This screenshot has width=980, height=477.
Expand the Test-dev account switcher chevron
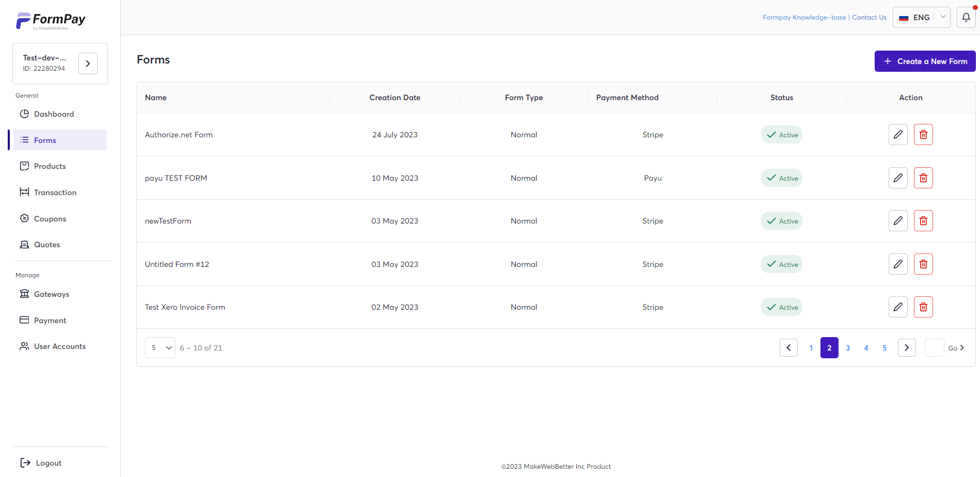[88, 63]
